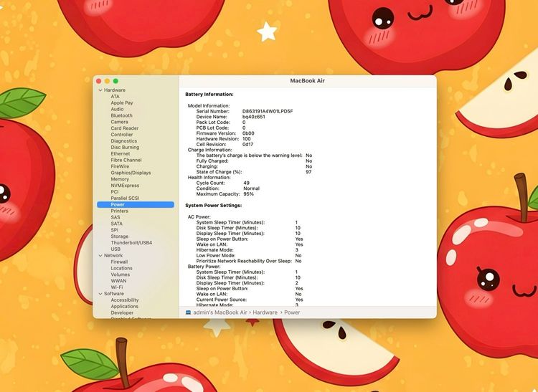Select Controller in the sidebar
Viewport: 538px width, 392px height.
pos(122,135)
